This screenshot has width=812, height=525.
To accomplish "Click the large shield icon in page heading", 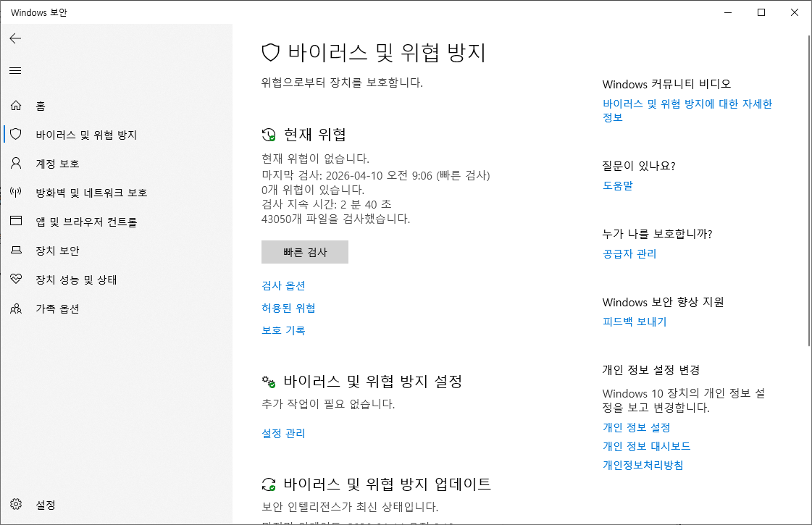I will click(270, 52).
